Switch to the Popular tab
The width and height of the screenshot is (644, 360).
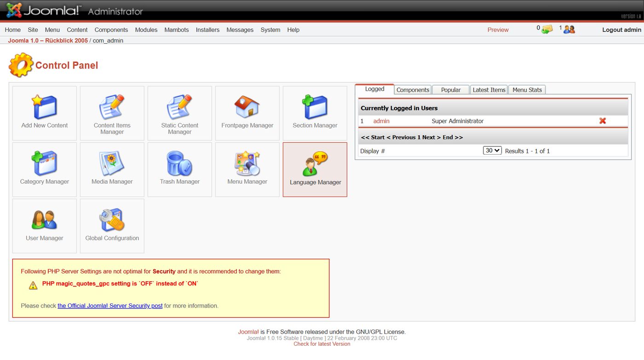(x=451, y=90)
